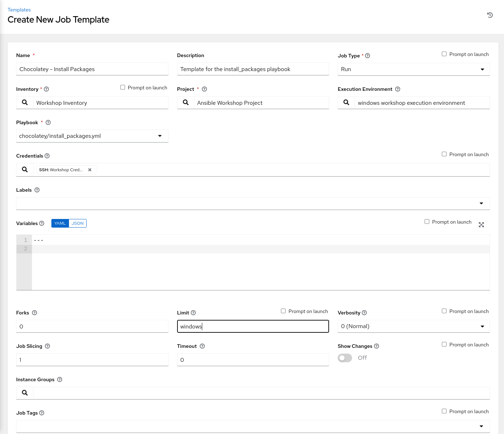Show help for Show Changes field
Screen dimensions: 504x434
click(x=376, y=346)
